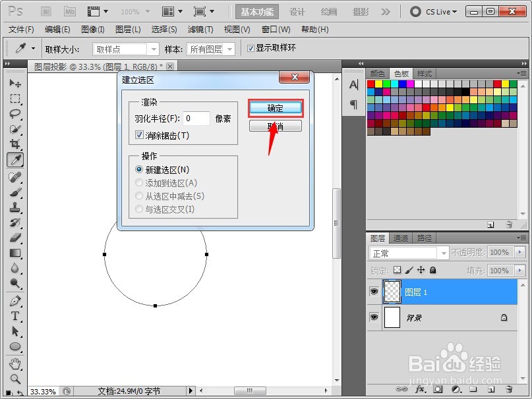This screenshot has height=399, width=532.
Task: Toggle the show sampling ring checkbox
Action: click(x=251, y=48)
